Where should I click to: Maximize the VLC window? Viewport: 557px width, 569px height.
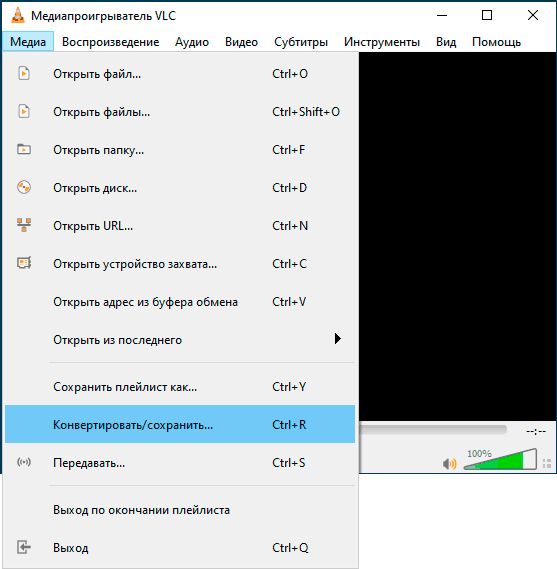[x=487, y=15]
